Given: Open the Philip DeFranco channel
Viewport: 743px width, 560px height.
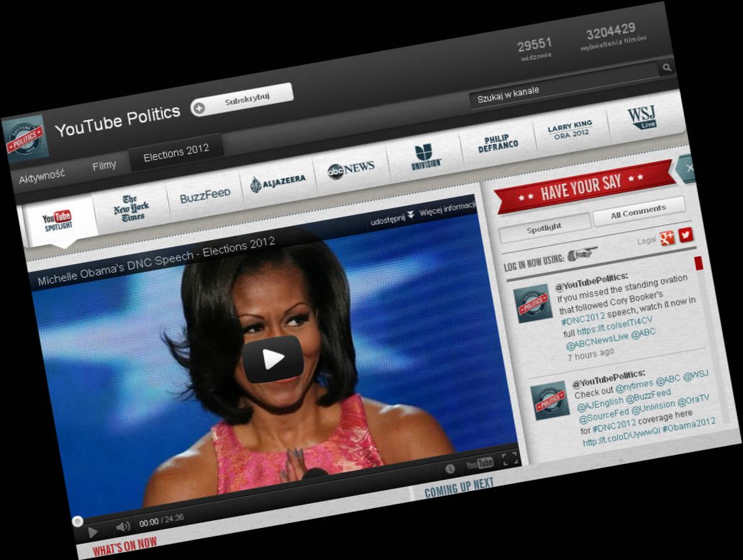Looking at the screenshot, I should [497, 143].
